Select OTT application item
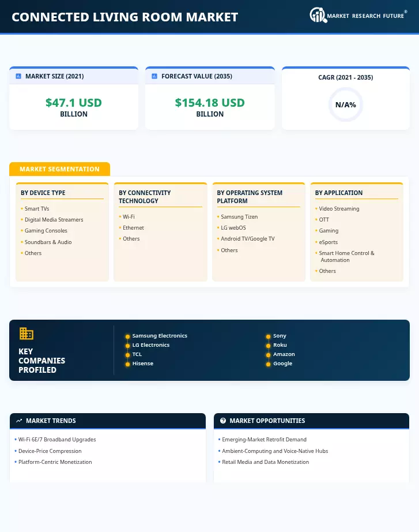The height and width of the screenshot is (532, 419). 324,219
